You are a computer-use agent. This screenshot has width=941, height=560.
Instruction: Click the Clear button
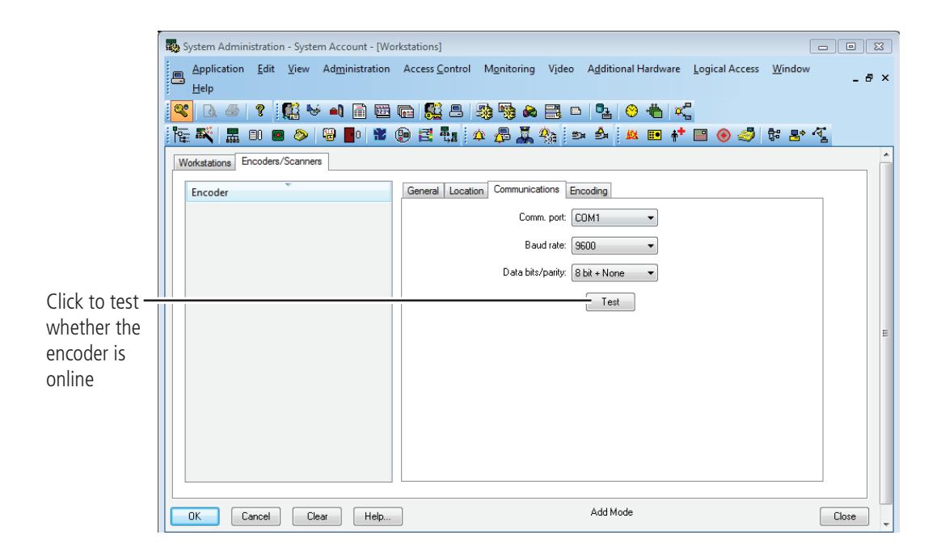(317, 516)
